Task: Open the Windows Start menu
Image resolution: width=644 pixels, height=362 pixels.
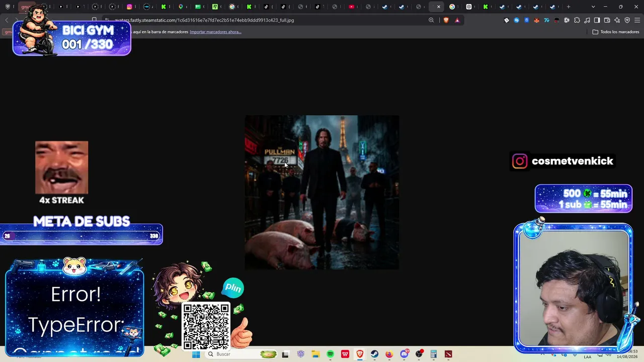Action: pyautogui.click(x=196, y=354)
